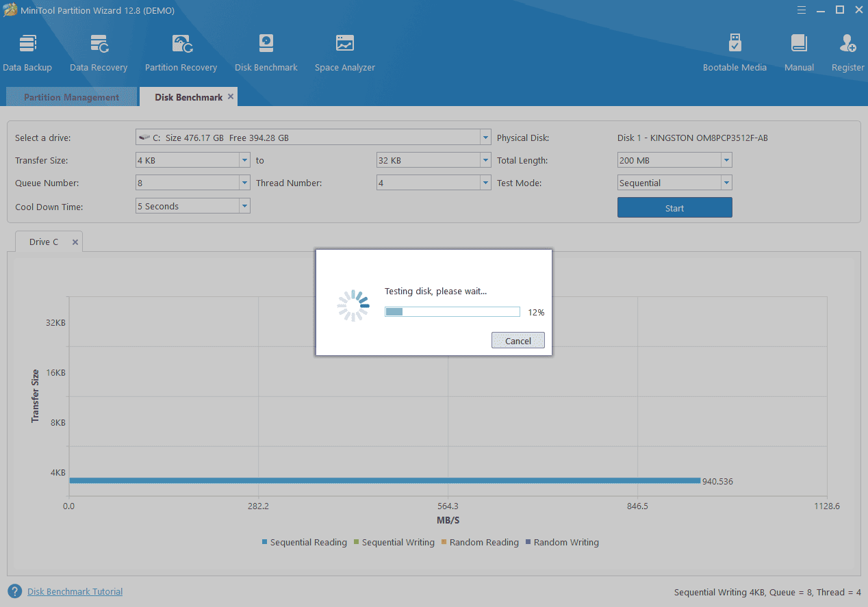Open the drive selection dropdown
The image size is (868, 607).
pyautogui.click(x=485, y=137)
